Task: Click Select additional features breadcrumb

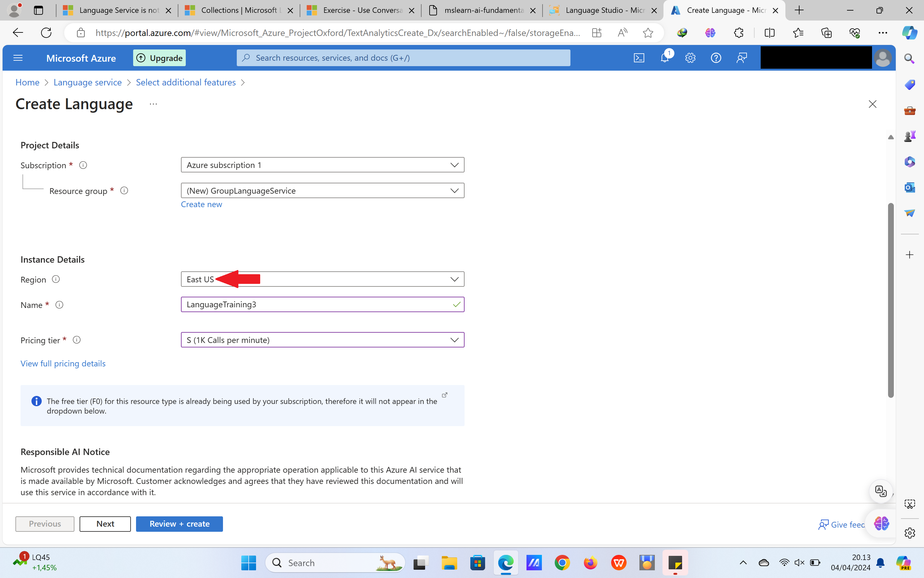Action: (185, 82)
